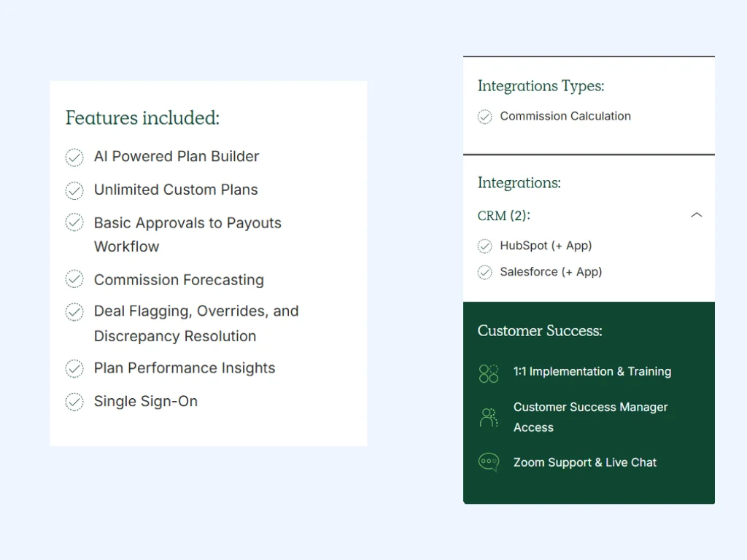747x560 pixels.
Task: Select the Single Sign-On text
Action: coord(146,402)
